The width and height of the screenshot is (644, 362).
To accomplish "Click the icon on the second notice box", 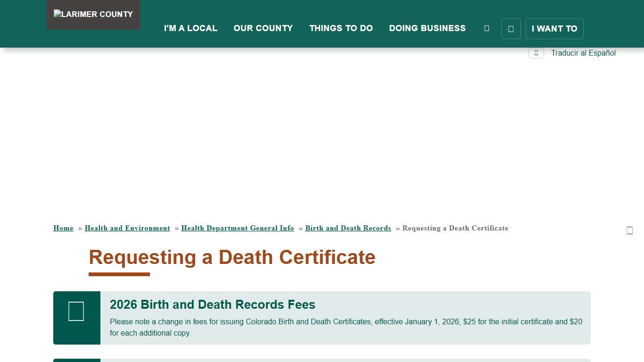I will click(76, 361).
